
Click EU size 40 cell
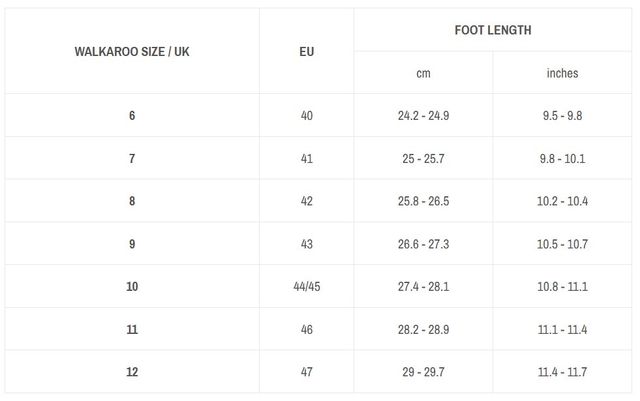click(306, 116)
